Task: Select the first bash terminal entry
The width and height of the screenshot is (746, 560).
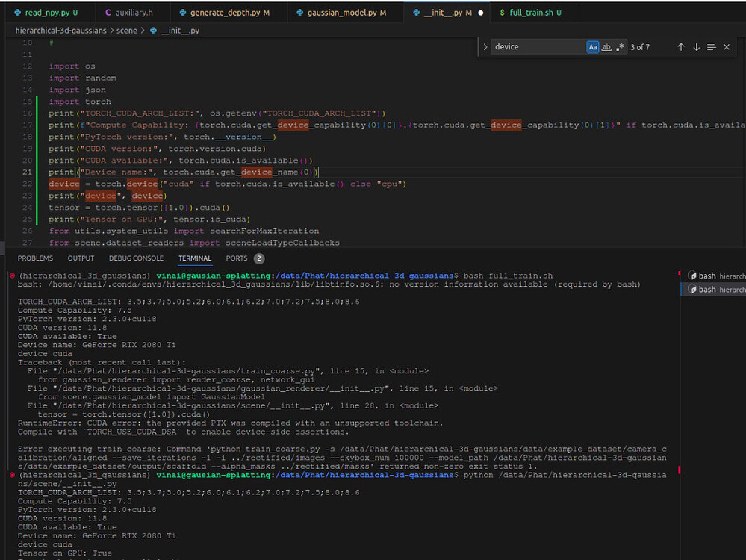Action: (x=712, y=276)
